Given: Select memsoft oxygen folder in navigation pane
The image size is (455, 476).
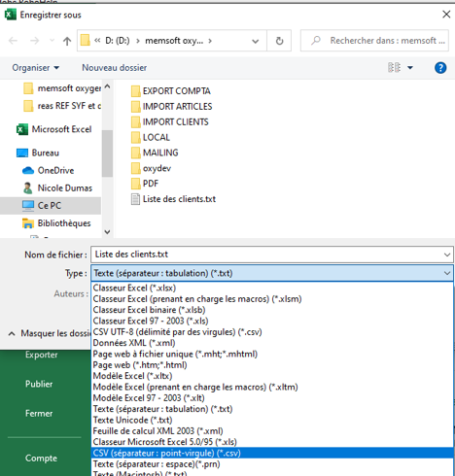Looking at the screenshot, I should pyautogui.click(x=62, y=88).
